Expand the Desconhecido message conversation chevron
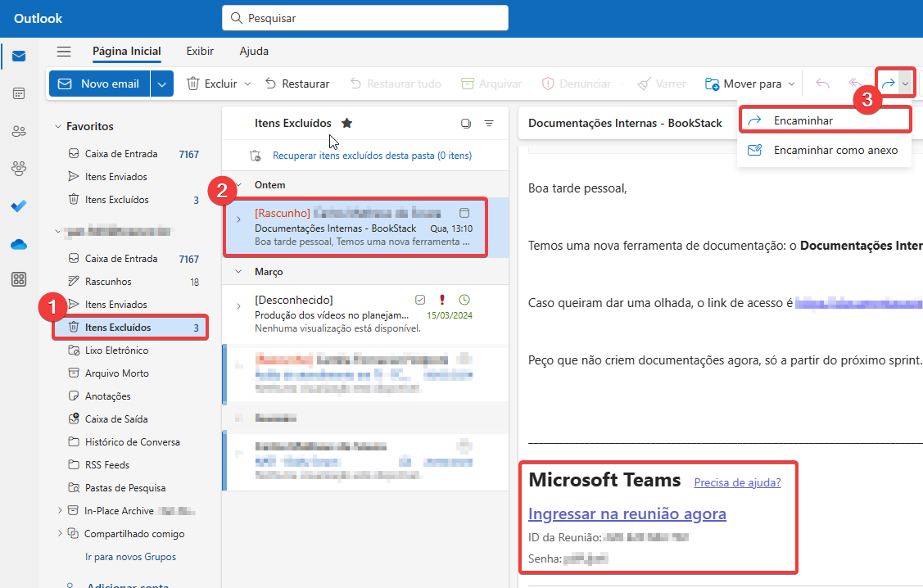Viewport: 923px width, 588px height. [x=238, y=306]
